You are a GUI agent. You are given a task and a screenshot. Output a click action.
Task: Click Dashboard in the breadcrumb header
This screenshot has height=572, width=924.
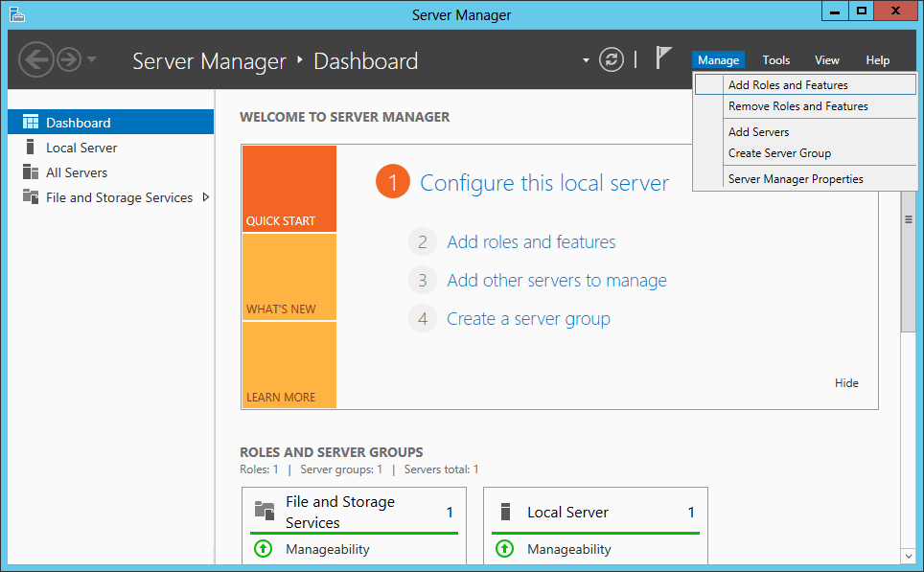(x=366, y=60)
